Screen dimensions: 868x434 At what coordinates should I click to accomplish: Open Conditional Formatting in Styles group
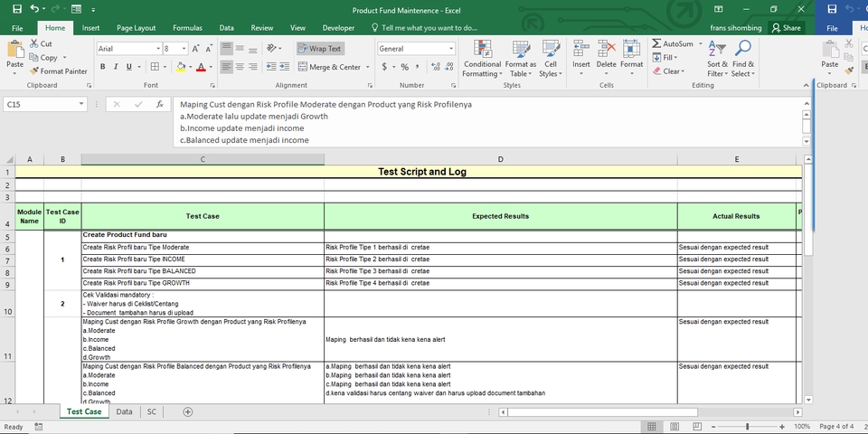tap(482, 58)
